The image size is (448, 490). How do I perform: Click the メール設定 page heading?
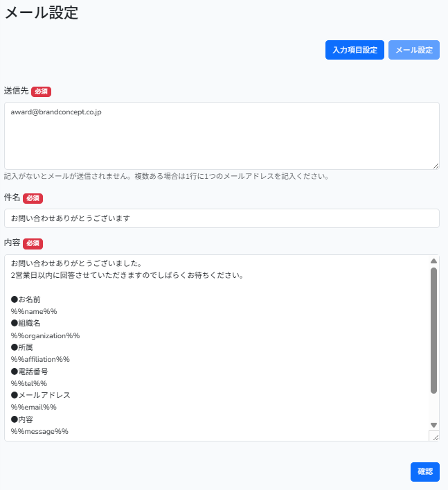pyautogui.click(x=42, y=12)
